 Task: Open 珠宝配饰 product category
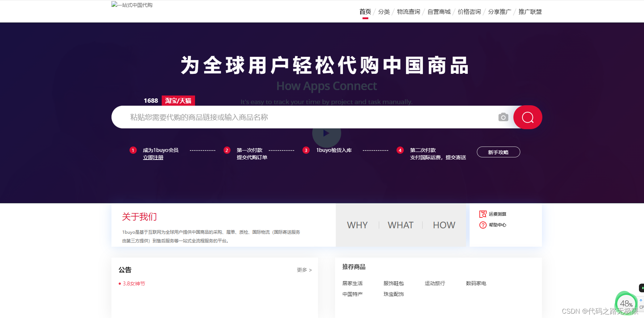[394, 294]
